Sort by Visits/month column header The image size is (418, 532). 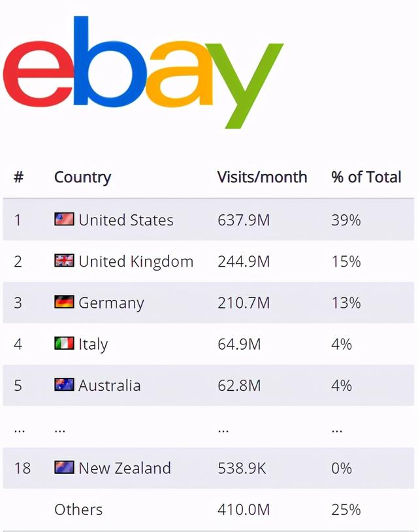tap(262, 177)
